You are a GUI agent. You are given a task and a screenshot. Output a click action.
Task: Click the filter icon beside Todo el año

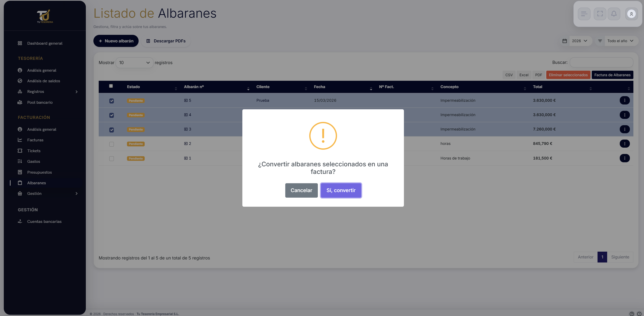coord(600,41)
